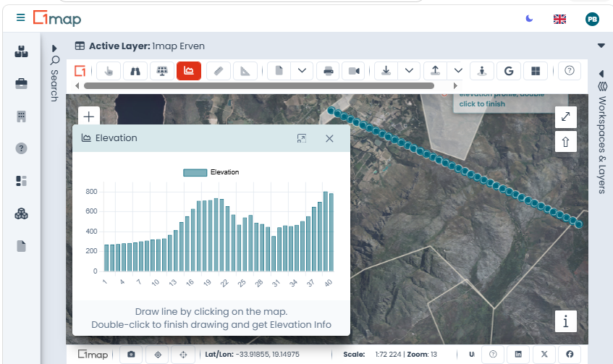Screen dimensions: 613x364
Task: Click the document file tool
Action: (279, 71)
